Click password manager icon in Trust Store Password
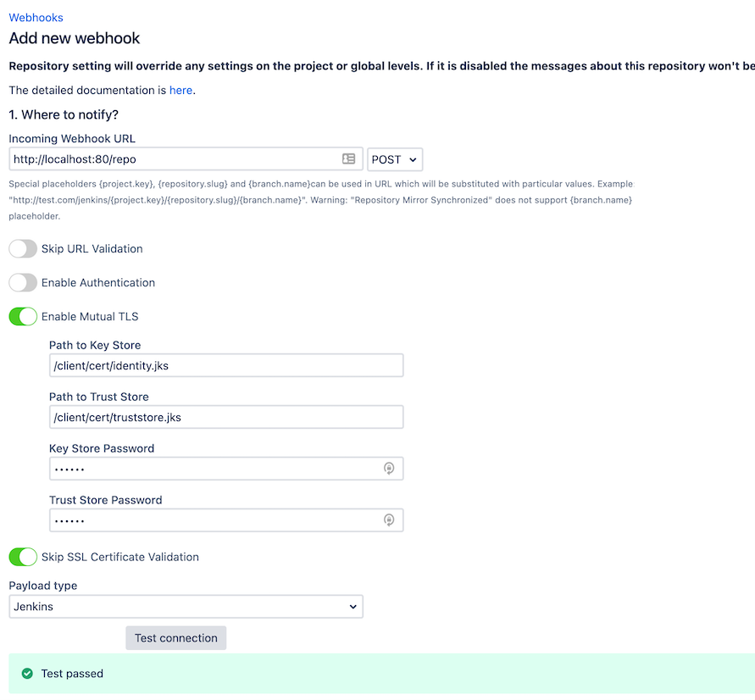Viewport: 755px width, 700px height. (x=389, y=520)
